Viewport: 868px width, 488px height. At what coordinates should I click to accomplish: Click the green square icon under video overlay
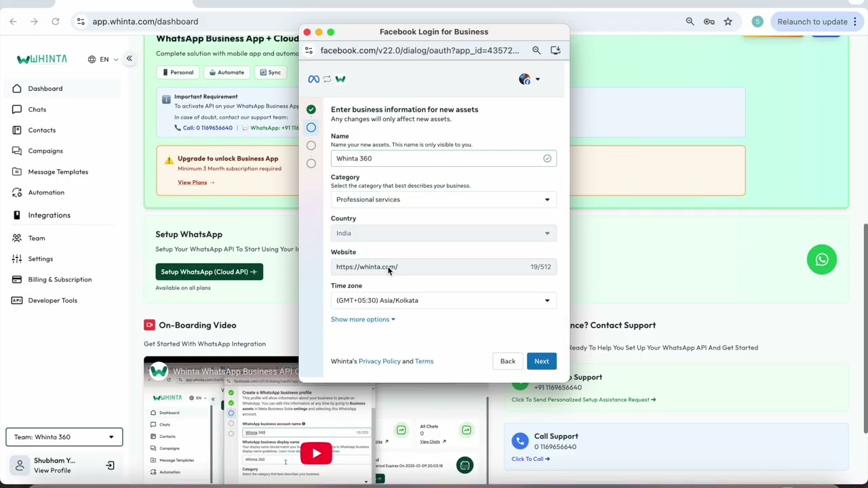[465, 465]
